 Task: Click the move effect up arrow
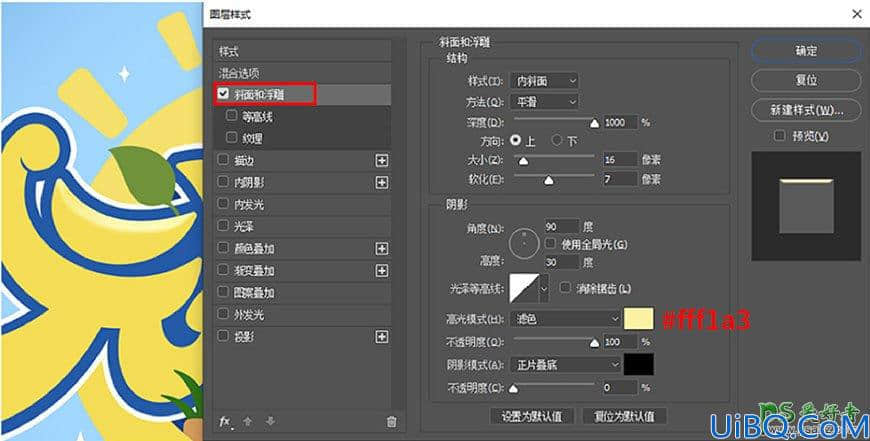[247, 422]
